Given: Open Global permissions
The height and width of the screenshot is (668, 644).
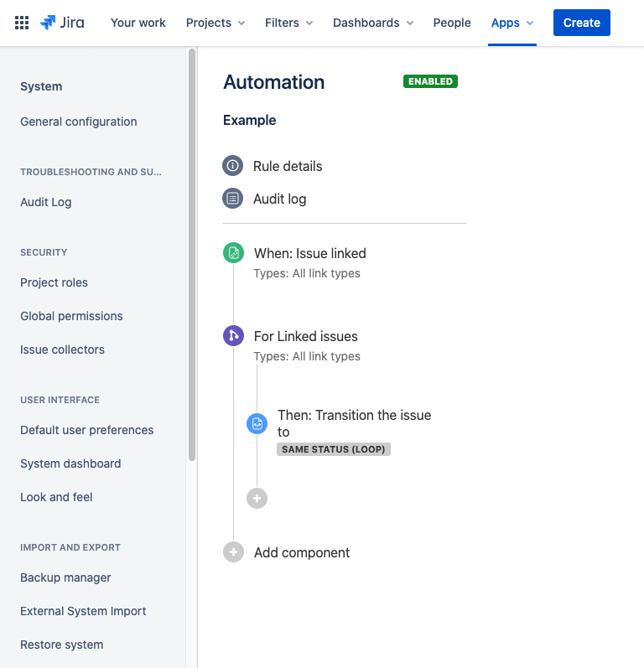Looking at the screenshot, I should (71, 316).
